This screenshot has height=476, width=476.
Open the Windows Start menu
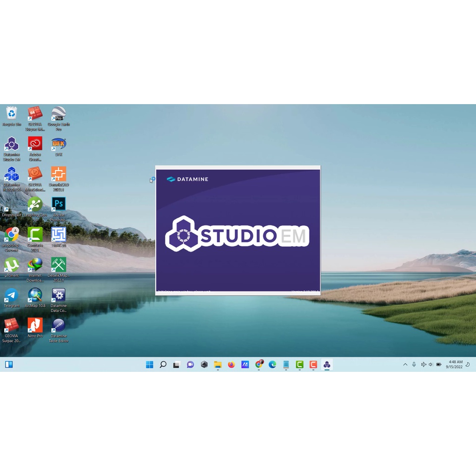(149, 364)
